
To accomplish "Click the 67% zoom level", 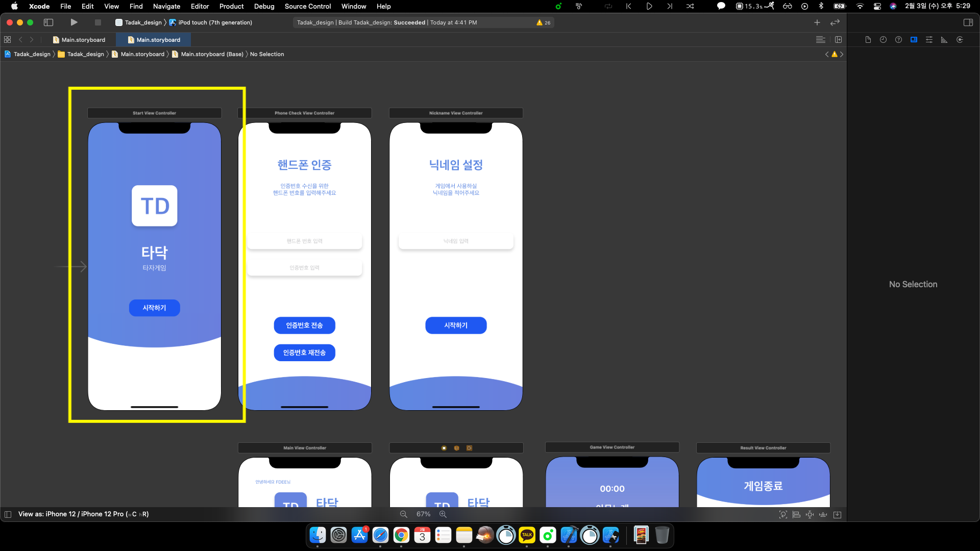I will pyautogui.click(x=423, y=514).
